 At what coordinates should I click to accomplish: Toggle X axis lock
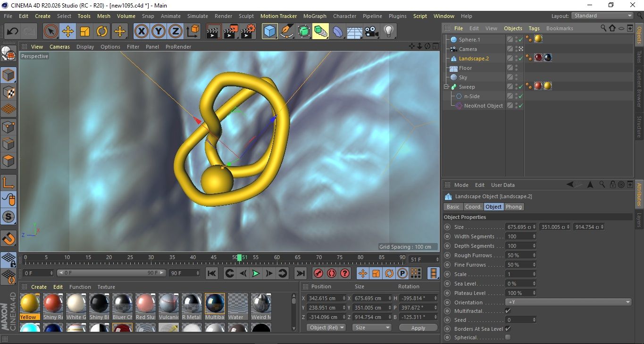[x=141, y=32]
